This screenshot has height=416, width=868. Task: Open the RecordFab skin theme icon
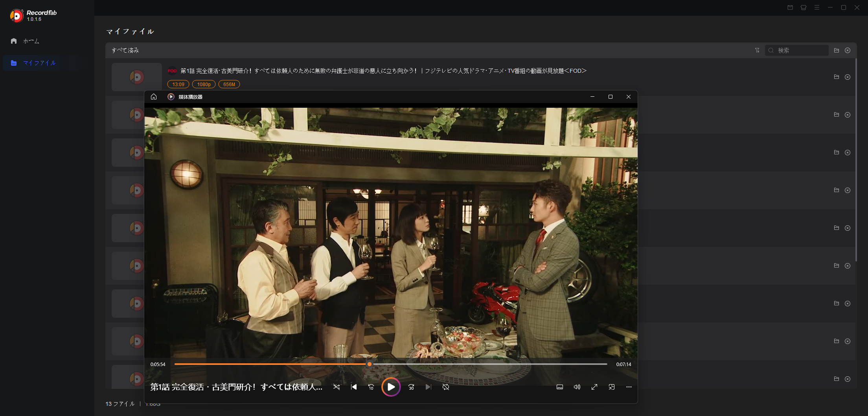804,7
